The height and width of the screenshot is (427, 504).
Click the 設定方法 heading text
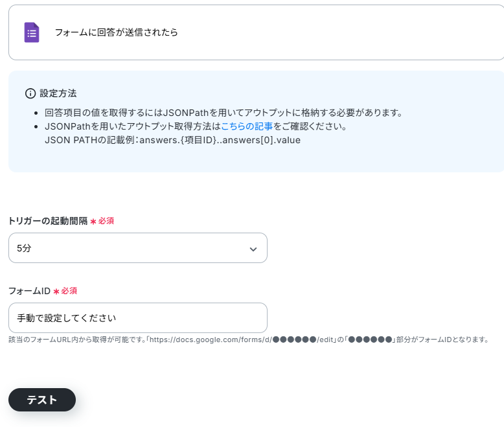coord(58,93)
